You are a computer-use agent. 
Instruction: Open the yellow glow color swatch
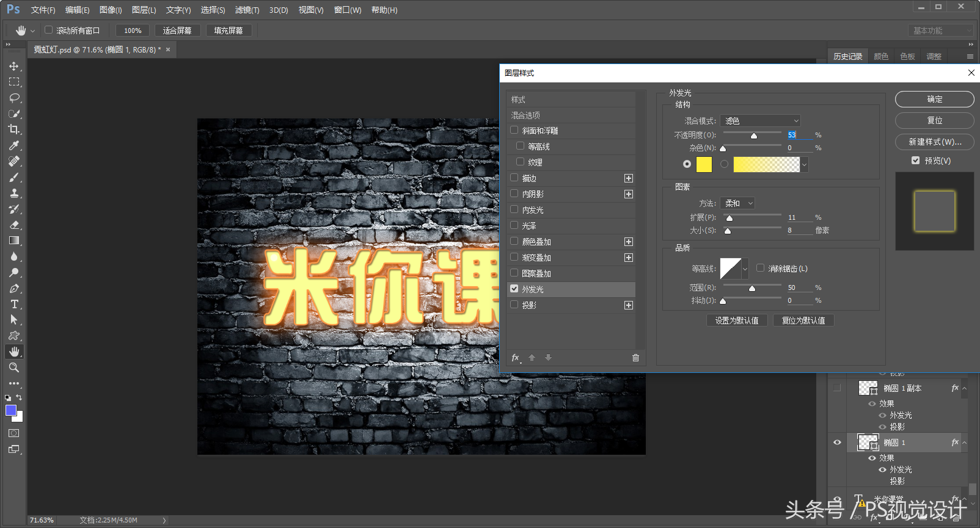pos(704,164)
